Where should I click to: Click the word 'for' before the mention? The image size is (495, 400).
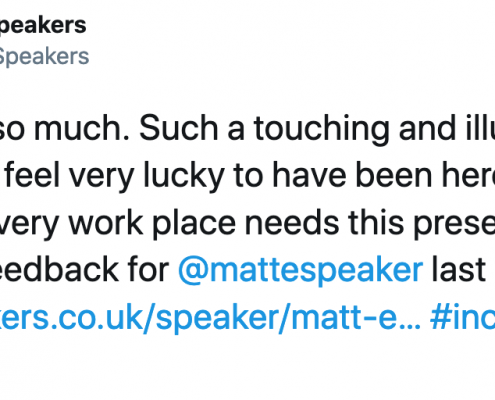pos(149,270)
